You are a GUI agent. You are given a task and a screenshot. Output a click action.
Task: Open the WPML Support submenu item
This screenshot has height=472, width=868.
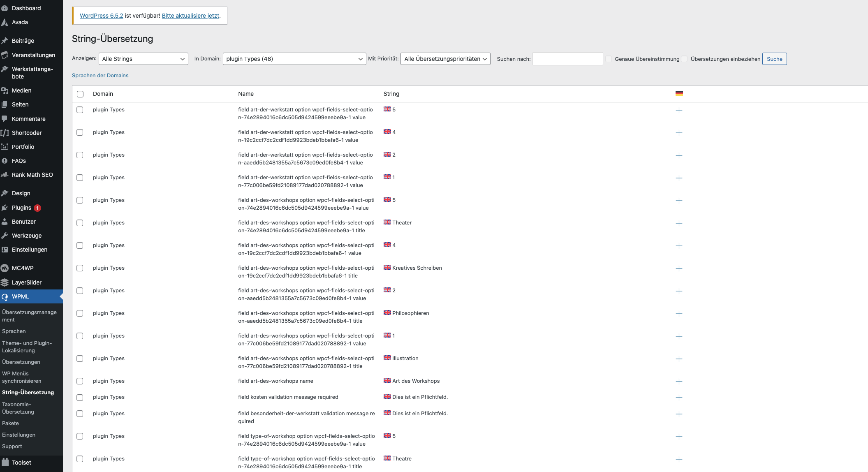[x=12, y=446]
